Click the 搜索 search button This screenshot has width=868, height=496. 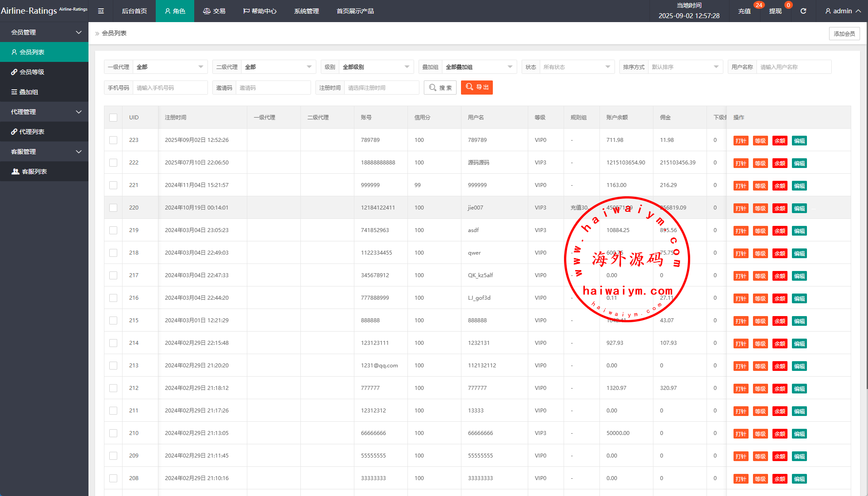(440, 88)
